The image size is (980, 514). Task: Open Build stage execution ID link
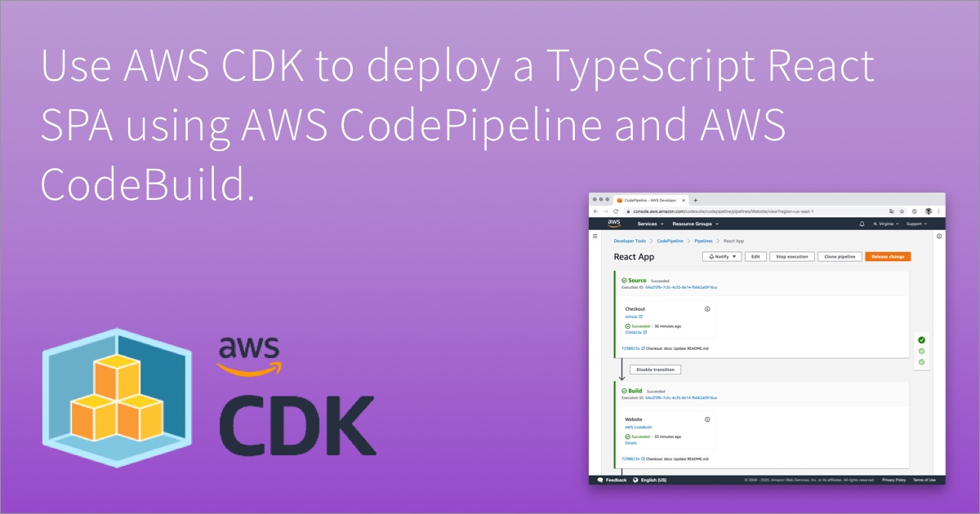point(681,397)
